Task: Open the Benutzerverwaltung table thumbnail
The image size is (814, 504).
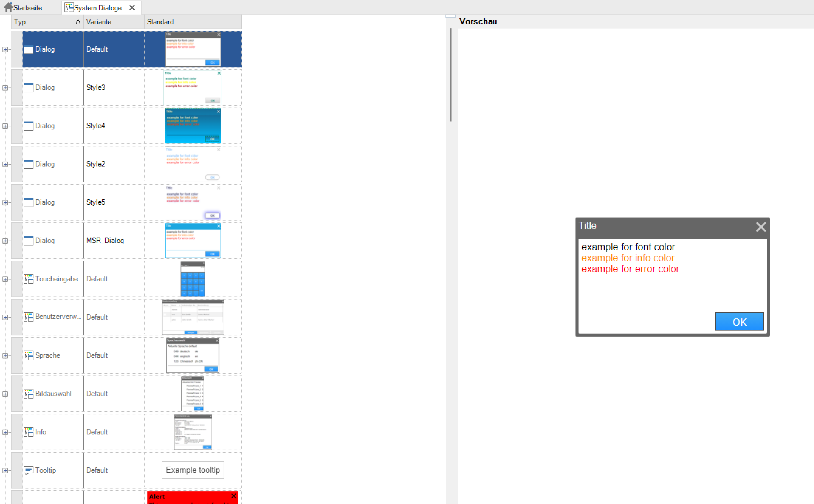Action: 193,317
